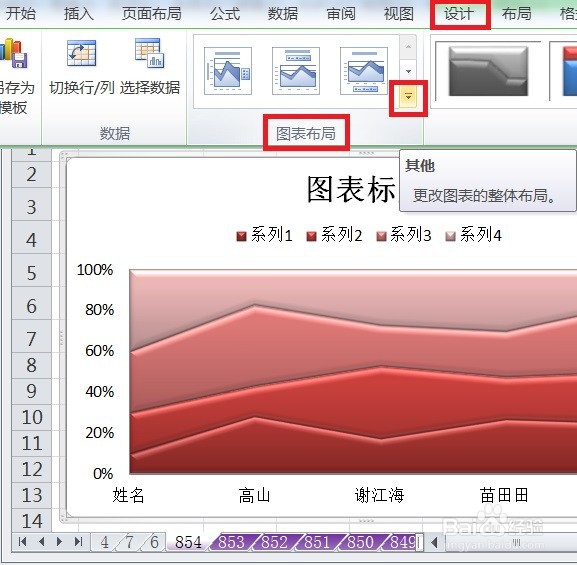Switch to sheet tab 6

point(154,542)
